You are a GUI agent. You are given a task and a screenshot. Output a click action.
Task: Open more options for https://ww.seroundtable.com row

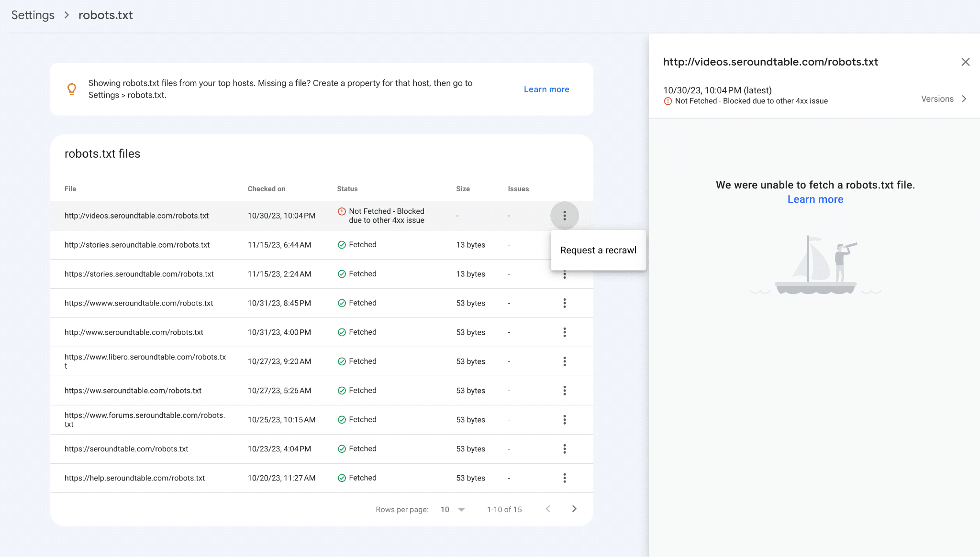tap(565, 391)
